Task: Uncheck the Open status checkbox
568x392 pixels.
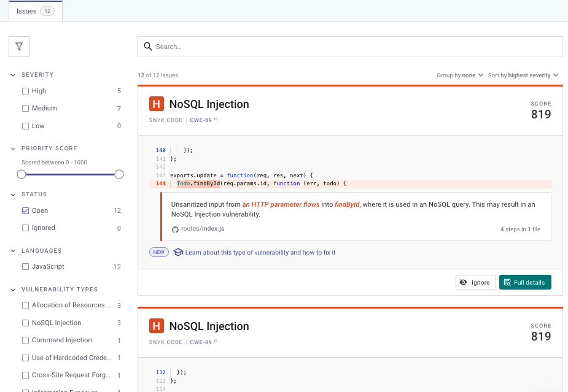Action: click(25, 210)
